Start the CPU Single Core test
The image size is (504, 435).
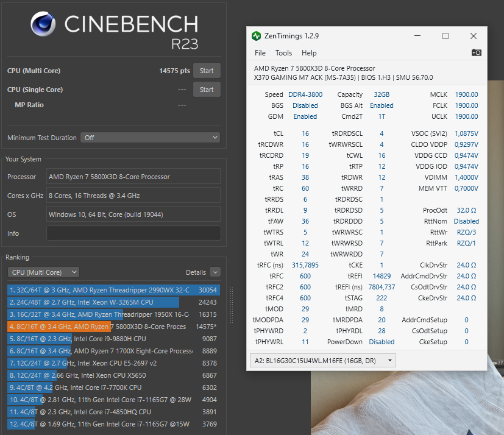point(207,90)
